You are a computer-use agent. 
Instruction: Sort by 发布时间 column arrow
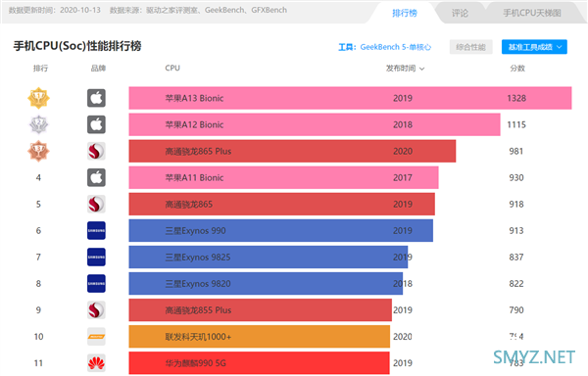422,69
